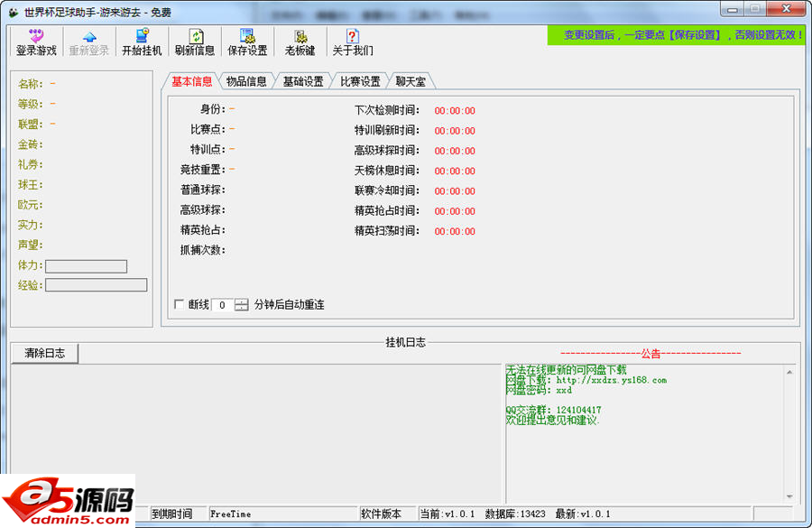Open the 物品信息 tab
Viewport: 812px width, 528px height.
246,81
